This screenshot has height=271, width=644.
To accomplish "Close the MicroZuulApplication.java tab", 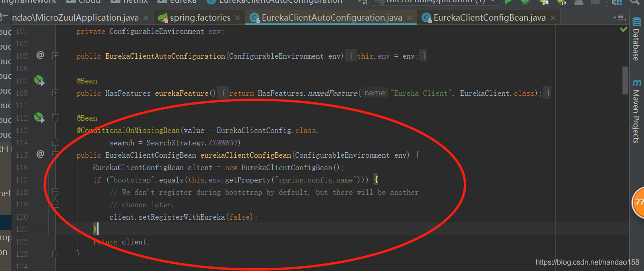I will (146, 18).
